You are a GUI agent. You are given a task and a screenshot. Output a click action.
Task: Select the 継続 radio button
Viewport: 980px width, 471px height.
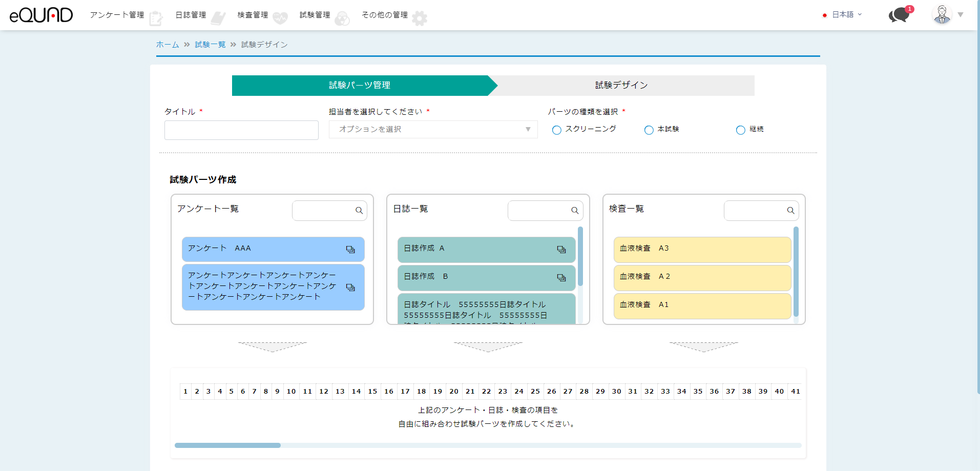pyautogui.click(x=741, y=130)
